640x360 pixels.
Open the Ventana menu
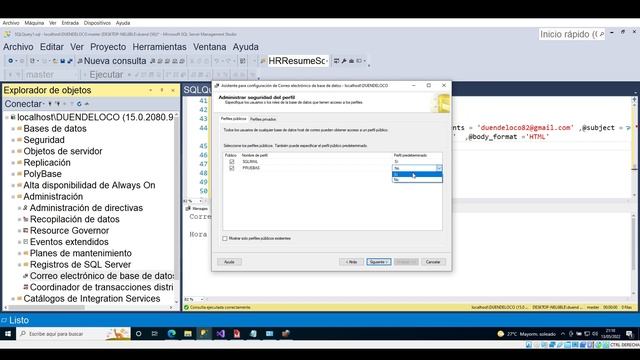point(209,47)
